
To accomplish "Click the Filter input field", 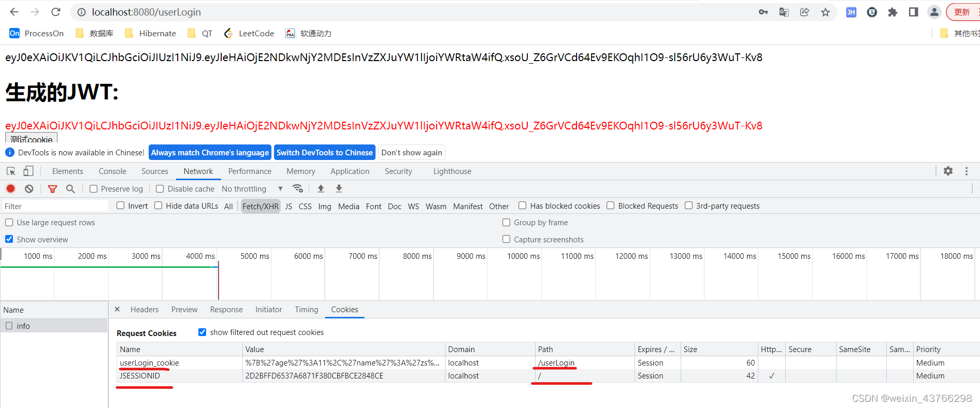I will pyautogui.click(x=55, y=206).
